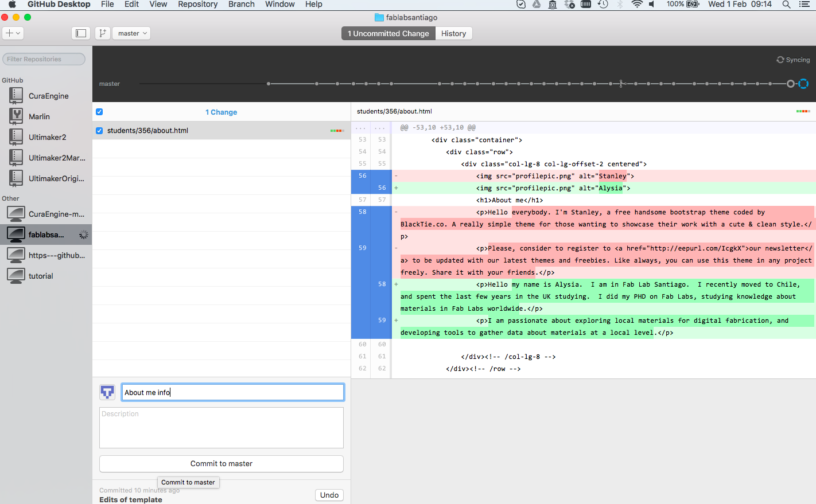Select the Marlin forked repository icon

(x=16, y=116)
